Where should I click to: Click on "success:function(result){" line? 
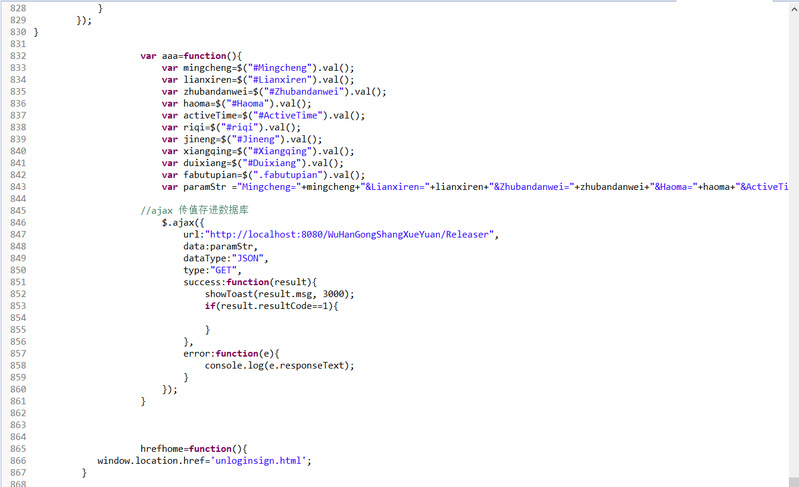pos(250,282)
